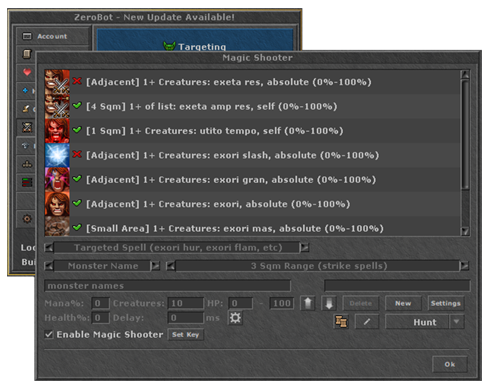Previous range arrow left of 3 Sqm Range
The height and width of the screenshot is (390, 490).
click(170, 266)
